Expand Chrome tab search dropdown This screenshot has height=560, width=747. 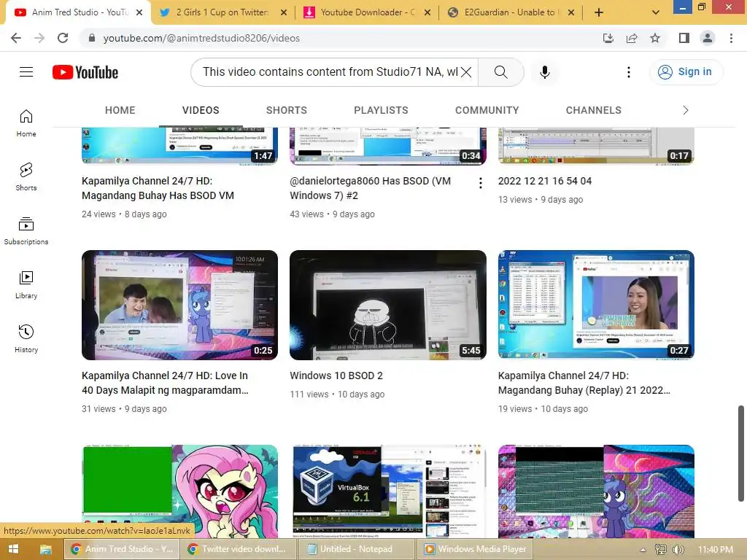[x=656, y=12]
